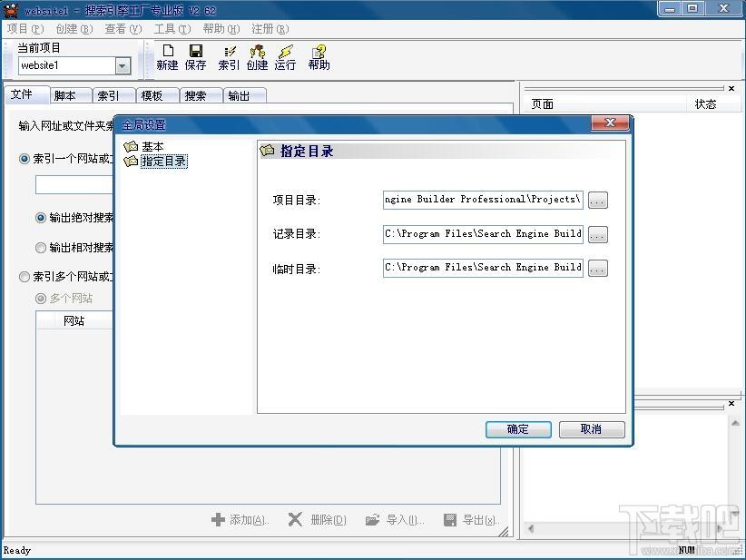Select the 基本 settings tree item
The height and width of the screenshot is (560, 746).
point(152,146)
